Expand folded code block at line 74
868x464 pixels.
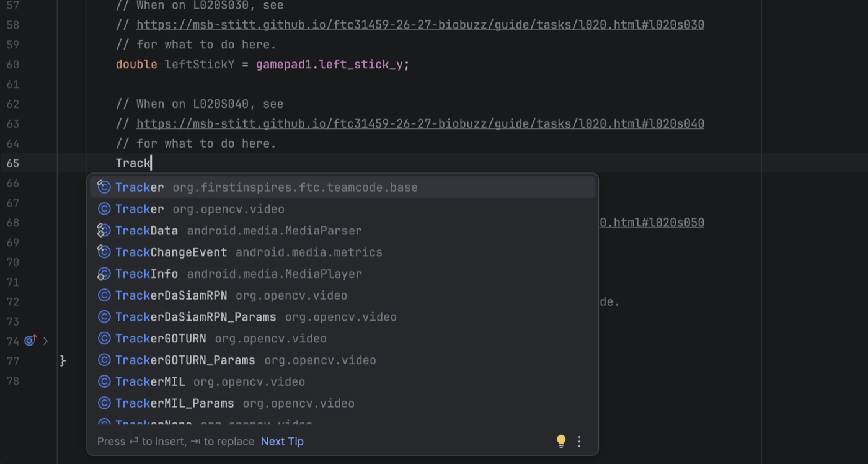click(x=45, y=341)
